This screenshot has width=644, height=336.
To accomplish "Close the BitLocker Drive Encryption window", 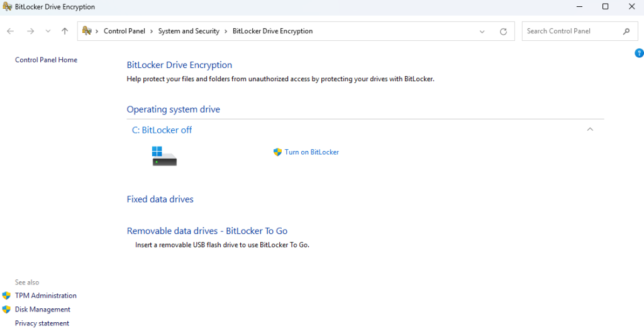I will click(x=631, y=6).
